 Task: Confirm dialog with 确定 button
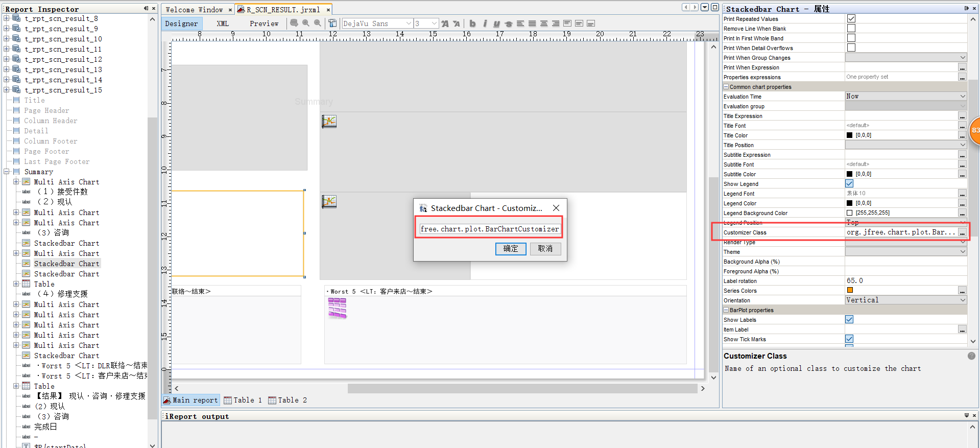[511, 248]
